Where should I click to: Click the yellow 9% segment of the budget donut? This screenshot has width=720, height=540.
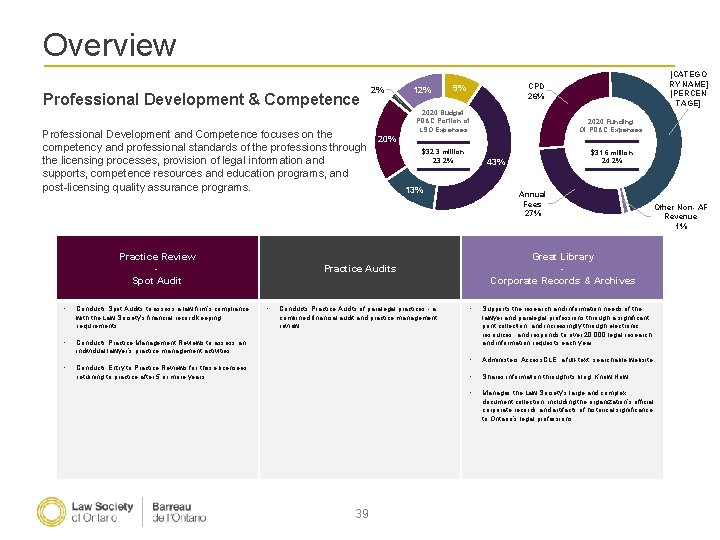click(460, 87)
